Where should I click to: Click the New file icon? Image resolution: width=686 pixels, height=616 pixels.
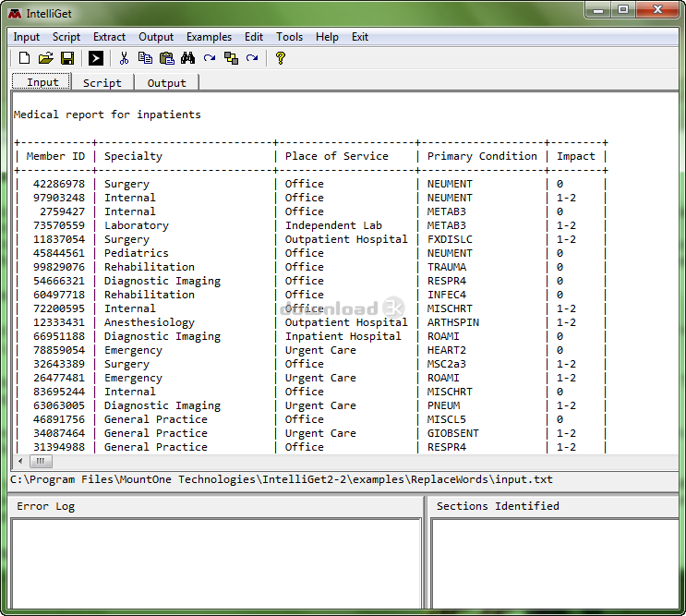[25, 58]
